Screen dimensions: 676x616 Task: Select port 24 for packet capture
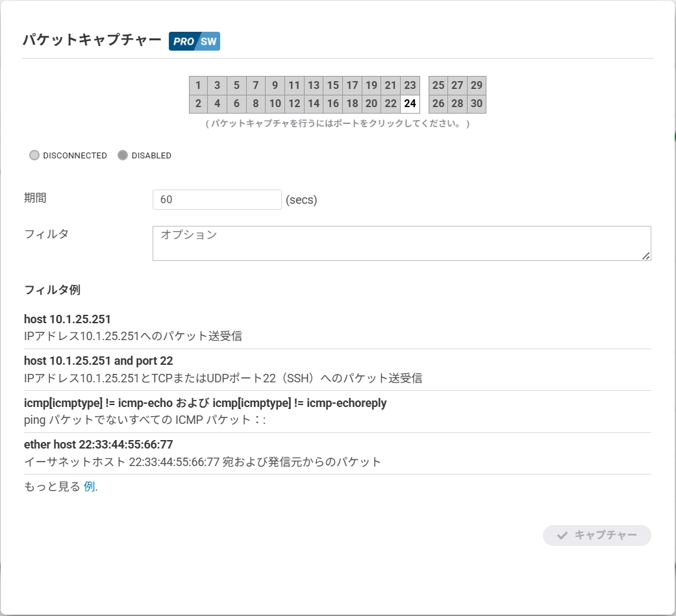click(x=410, y=104)
